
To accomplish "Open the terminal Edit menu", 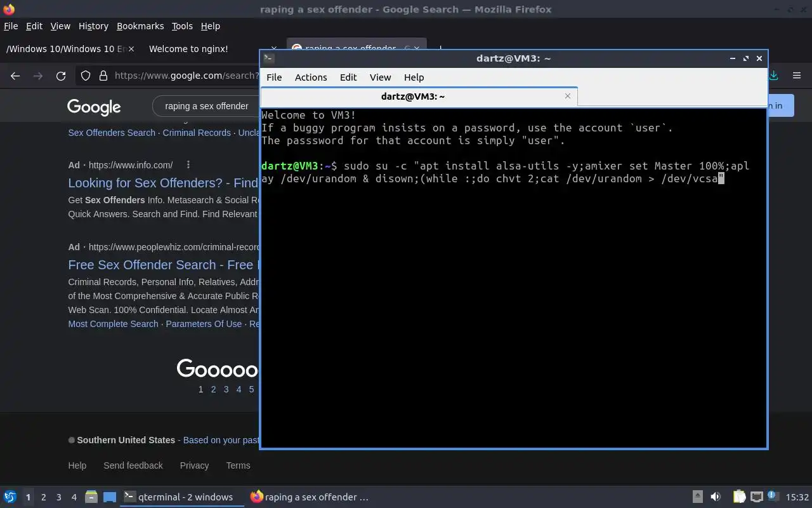I will click(348, 77).
